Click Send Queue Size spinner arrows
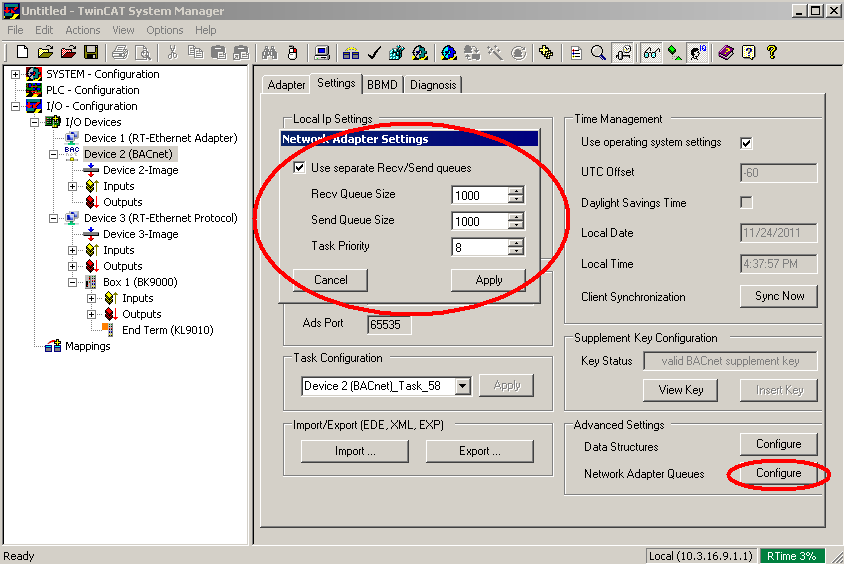The image size is (844, 564). tap(516, 221)
